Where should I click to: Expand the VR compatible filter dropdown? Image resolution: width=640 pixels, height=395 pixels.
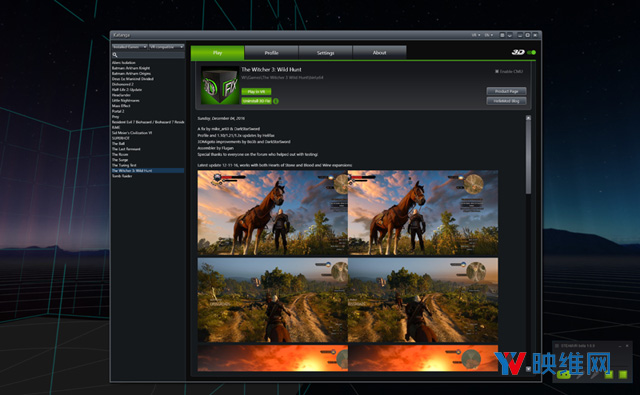coord(167,47)
